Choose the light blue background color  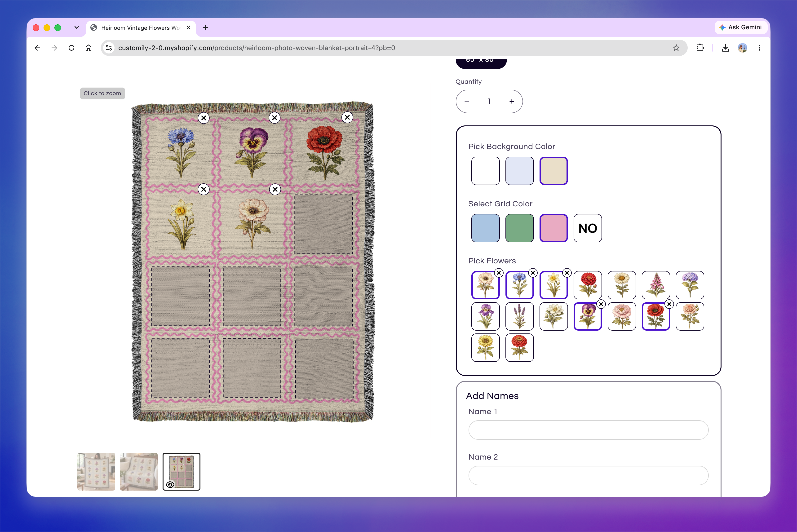(x=519, y=171)
